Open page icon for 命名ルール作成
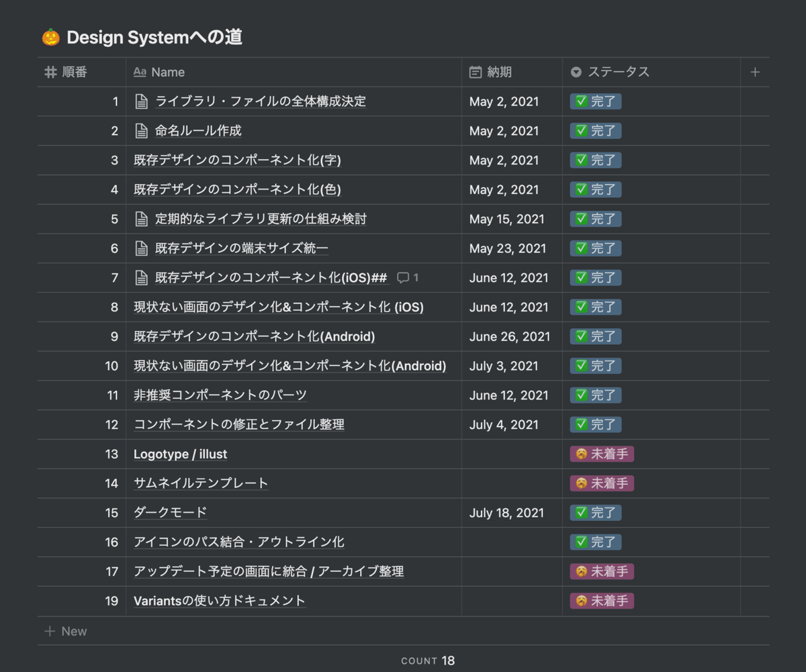806x672 pixels. (141, 131)
